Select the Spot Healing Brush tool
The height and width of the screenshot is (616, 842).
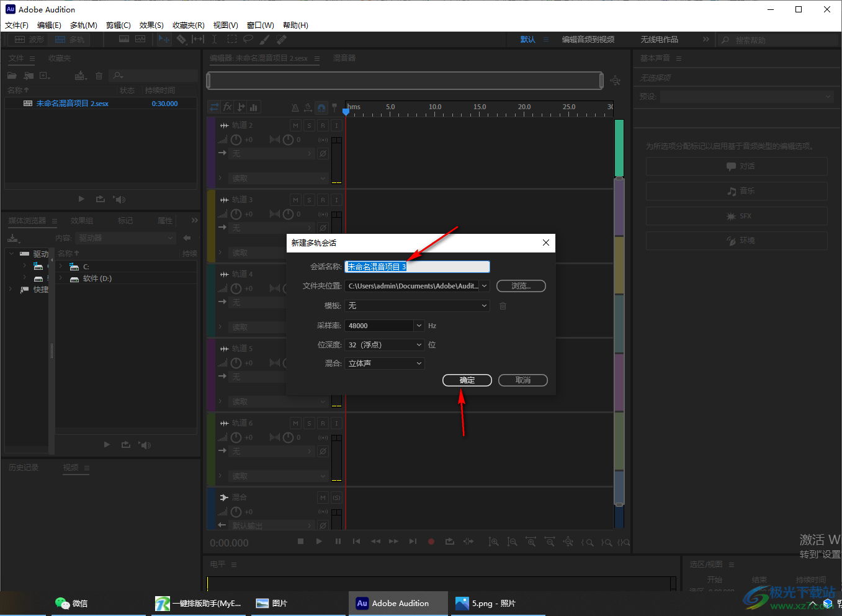282,39
